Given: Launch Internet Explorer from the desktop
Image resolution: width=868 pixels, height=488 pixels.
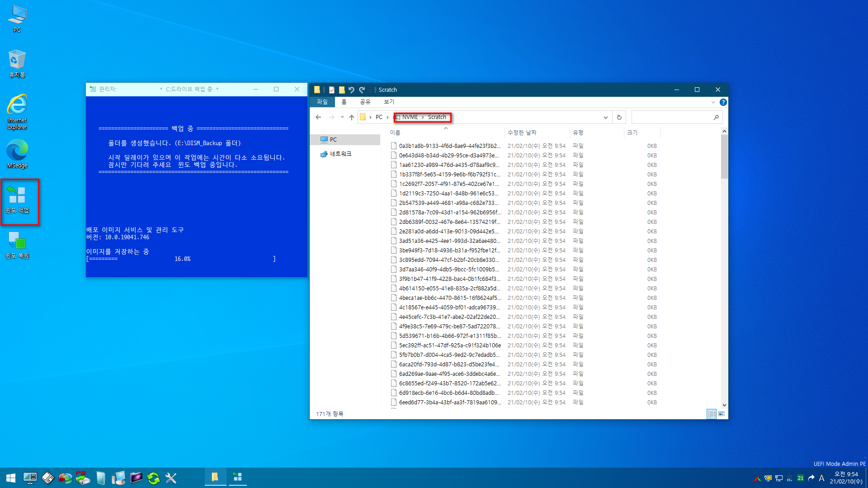Looking at the screenshot, I should [x=17, y=112].
